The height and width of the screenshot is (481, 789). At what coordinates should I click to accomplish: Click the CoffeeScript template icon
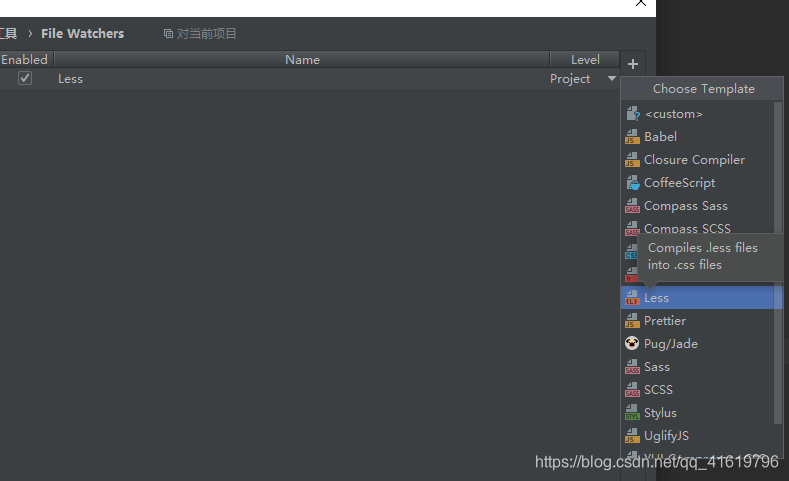coord(633,183)
